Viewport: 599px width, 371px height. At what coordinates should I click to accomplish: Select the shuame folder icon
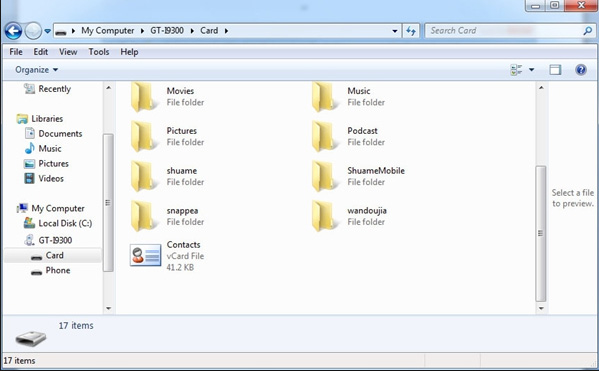pyautogui.click(x=143, y=176)
